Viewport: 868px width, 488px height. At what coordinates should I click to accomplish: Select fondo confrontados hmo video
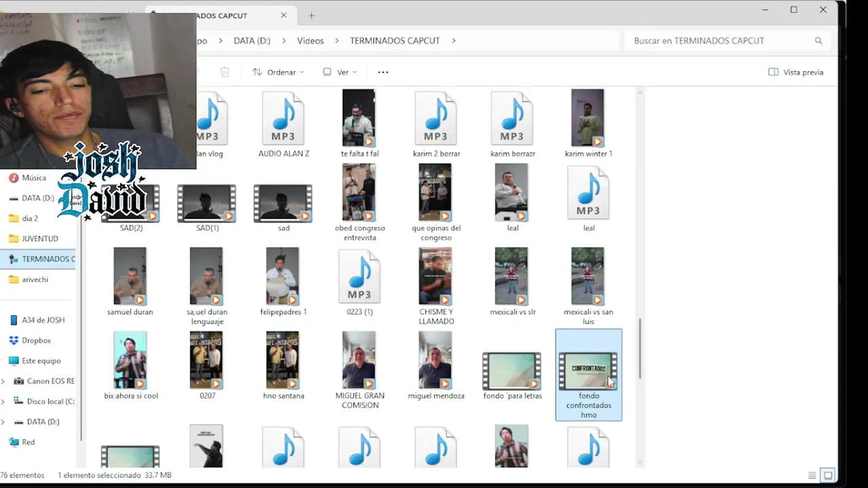point(589,375)
